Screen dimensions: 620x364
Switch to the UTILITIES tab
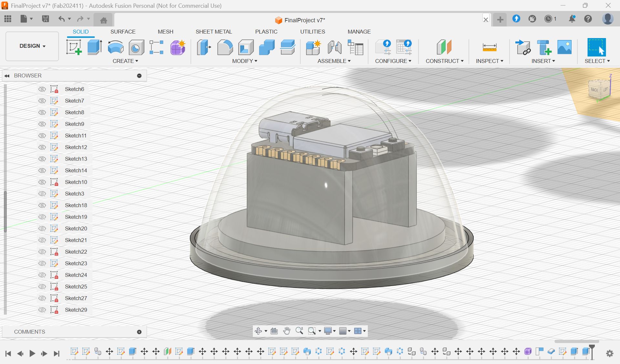point(313,32)
